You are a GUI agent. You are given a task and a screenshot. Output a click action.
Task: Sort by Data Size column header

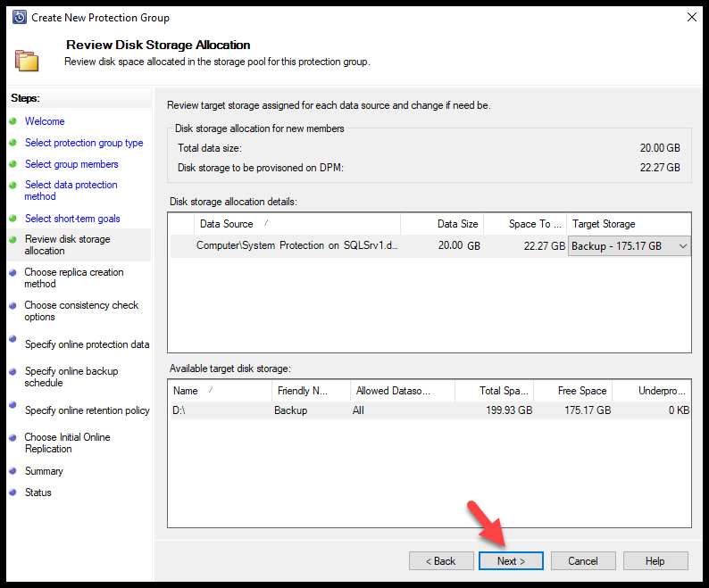pyautogui.click(x=442, y=224)
